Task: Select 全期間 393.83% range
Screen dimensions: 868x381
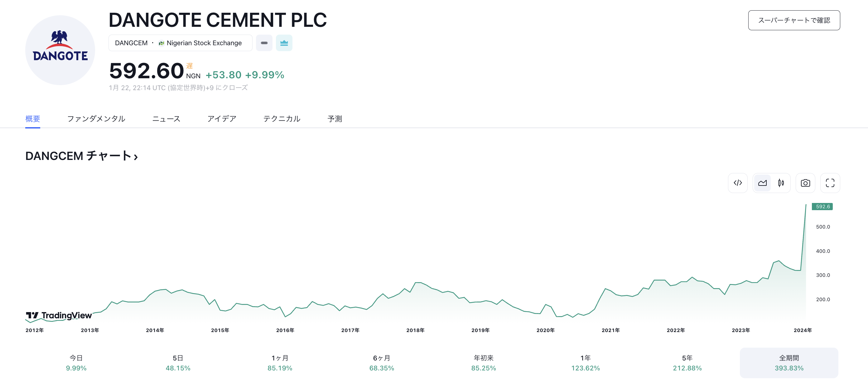Action: point(789,363)
